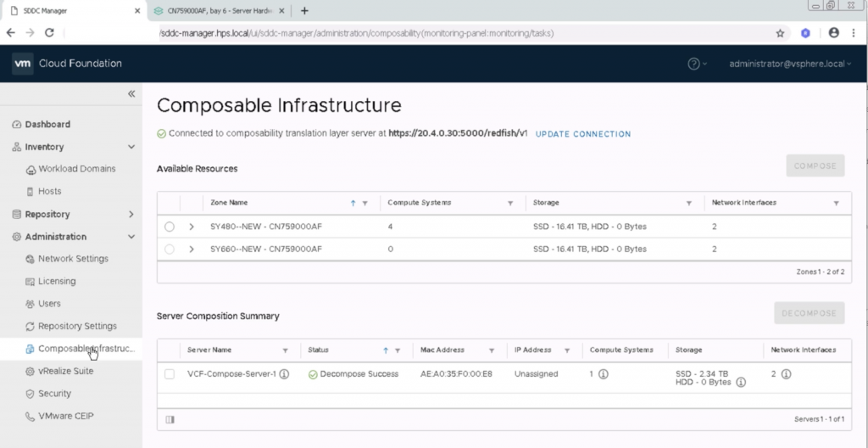Click info icon beside HDD - 0 Bytes
This screenshot has height=448, width=868.
[741, 382]
